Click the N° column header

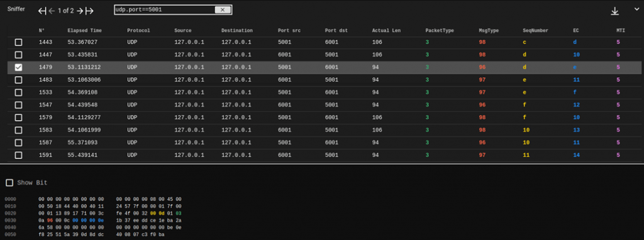[42, 30]
